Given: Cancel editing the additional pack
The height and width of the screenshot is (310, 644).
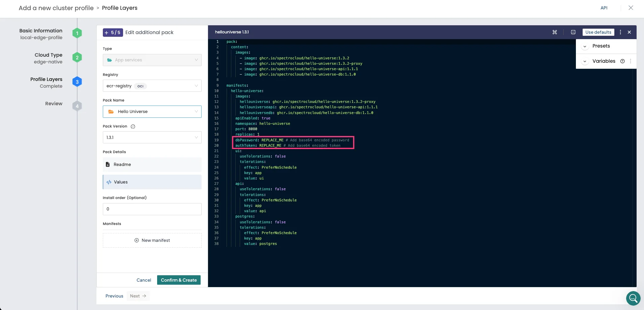Looking at the screenshot, I should pos(144,280).
